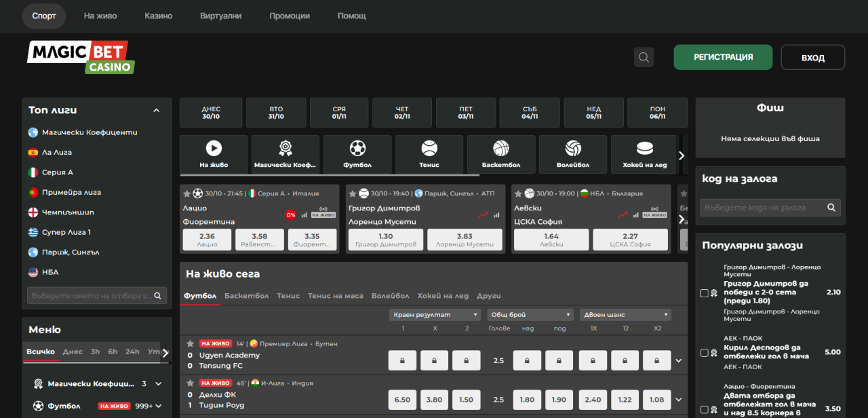The width and height of the screenshot is (868, 418).
Task: Favorite the Ugyen Academy match star
Action: 191,343
